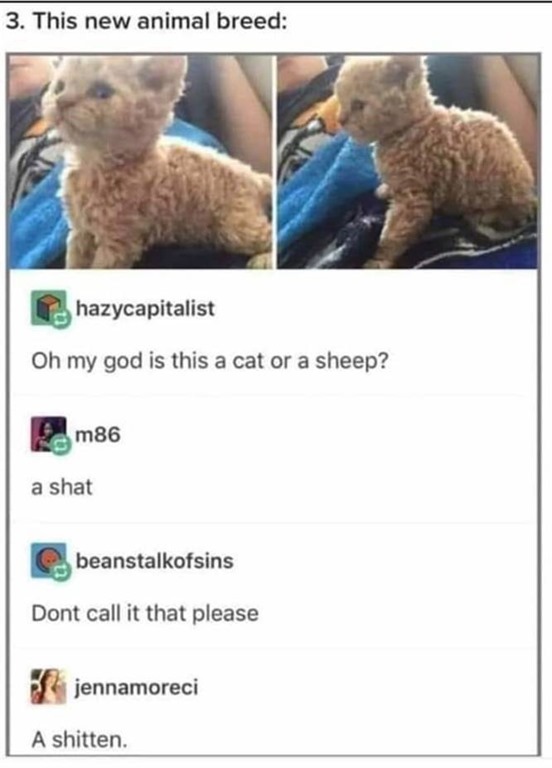This screenshot has width=552, height=768.
Task: Visit the m86 username link
Action: pyautogui.click(x=98, y=434)
